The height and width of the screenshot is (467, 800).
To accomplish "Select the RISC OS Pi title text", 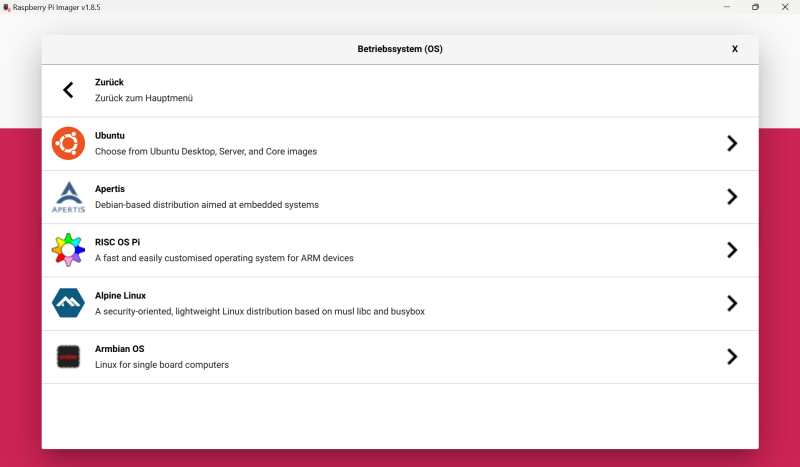I will pyautogui.click(x=117, y=242).
